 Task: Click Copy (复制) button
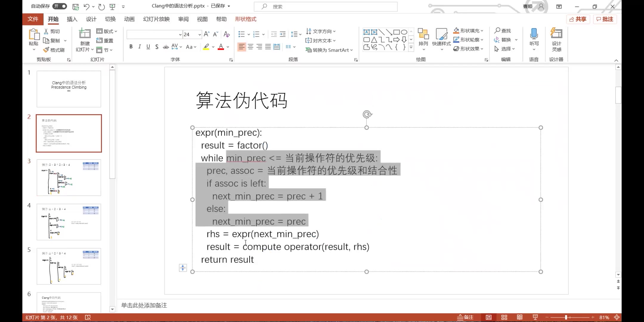(52, 41)
